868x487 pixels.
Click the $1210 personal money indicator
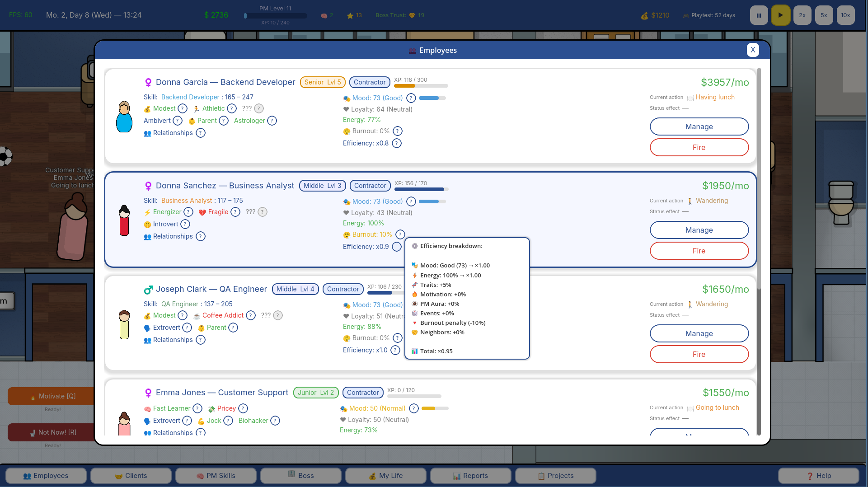tap(655, 15)
